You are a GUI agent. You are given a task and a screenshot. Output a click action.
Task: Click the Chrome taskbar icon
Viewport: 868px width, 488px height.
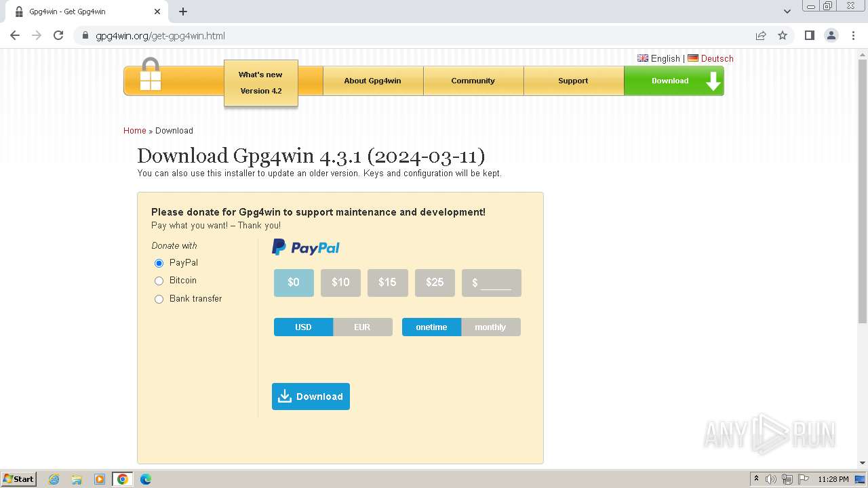pyautogui.click(x=123, y=479)
